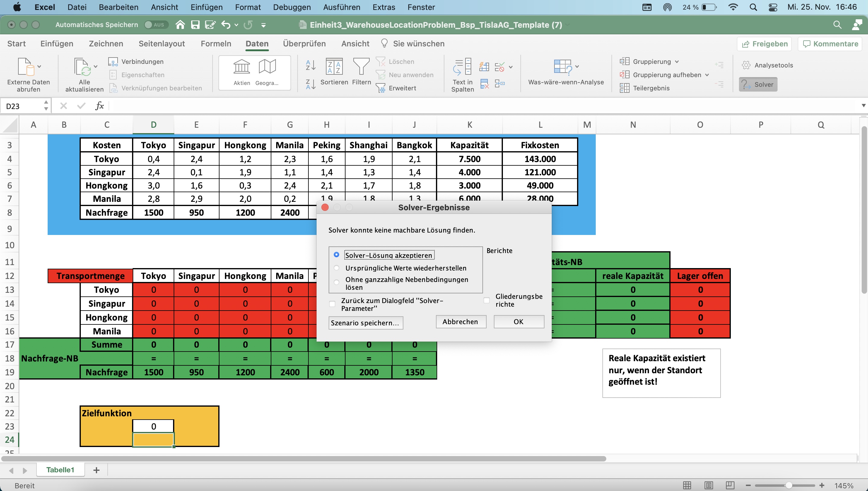Expand the undo history dropdown arrow
The width and height of the screenshot is (868, 491).
236,25
